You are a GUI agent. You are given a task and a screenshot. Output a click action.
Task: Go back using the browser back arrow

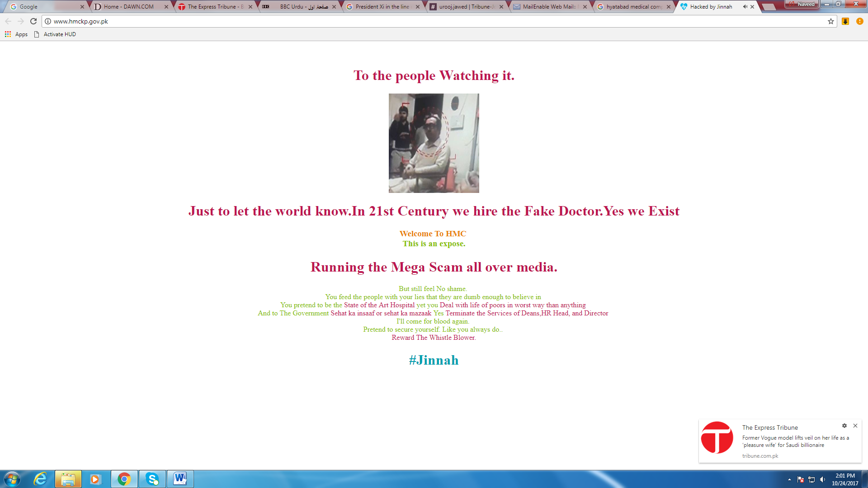8,21
